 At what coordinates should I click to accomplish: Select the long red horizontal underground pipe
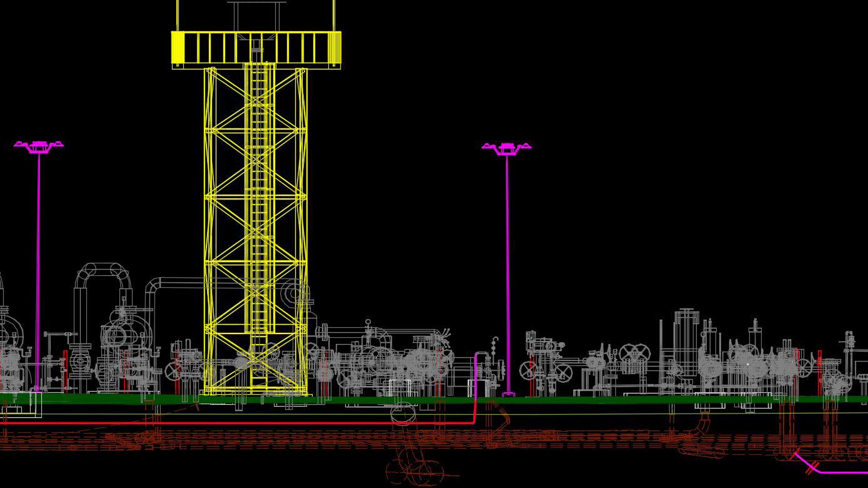click(238, 423)
